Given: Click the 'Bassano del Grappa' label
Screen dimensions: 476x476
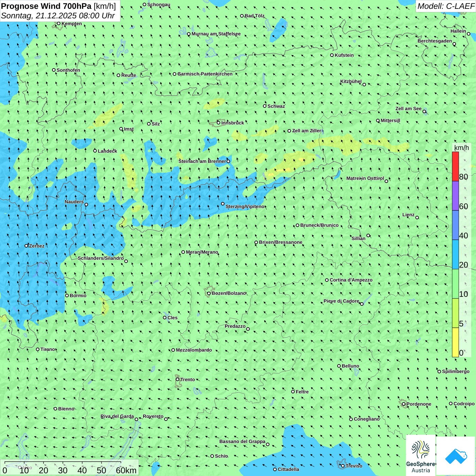Looking at the screenshot, I should click(x=242, y=441).
